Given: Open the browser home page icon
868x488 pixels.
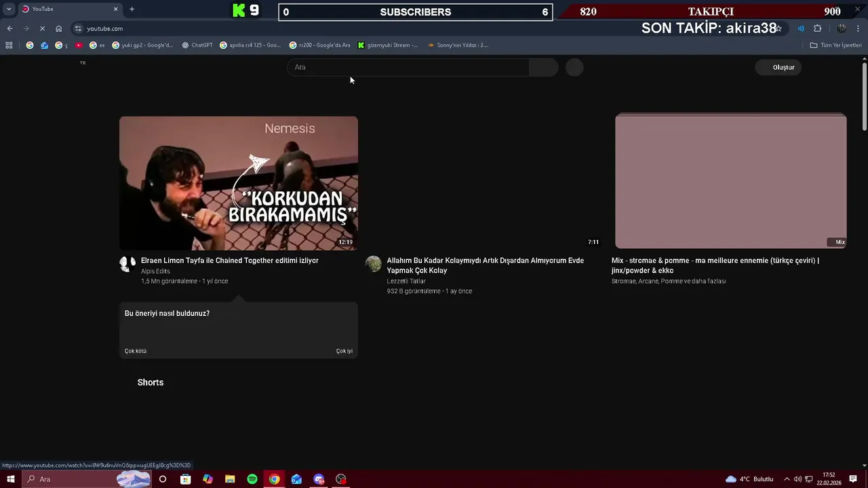Looking at the screenshot, I should point(59,28).
